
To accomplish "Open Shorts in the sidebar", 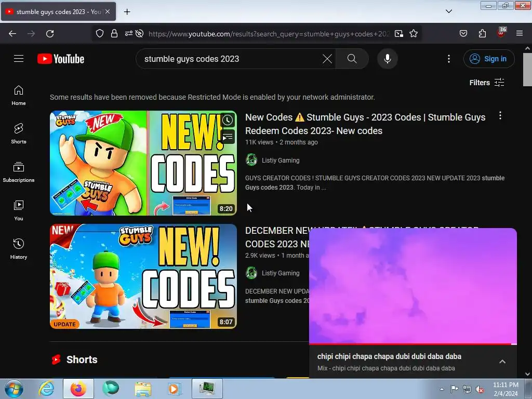I will [19, 134].
